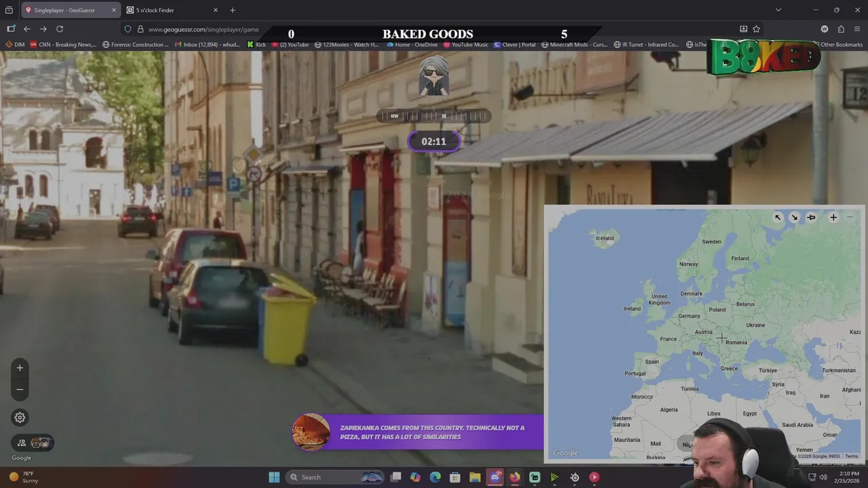Open File Explorer from the taskbar
Viewport: 868px width, 488px height.
coord(475,477)
